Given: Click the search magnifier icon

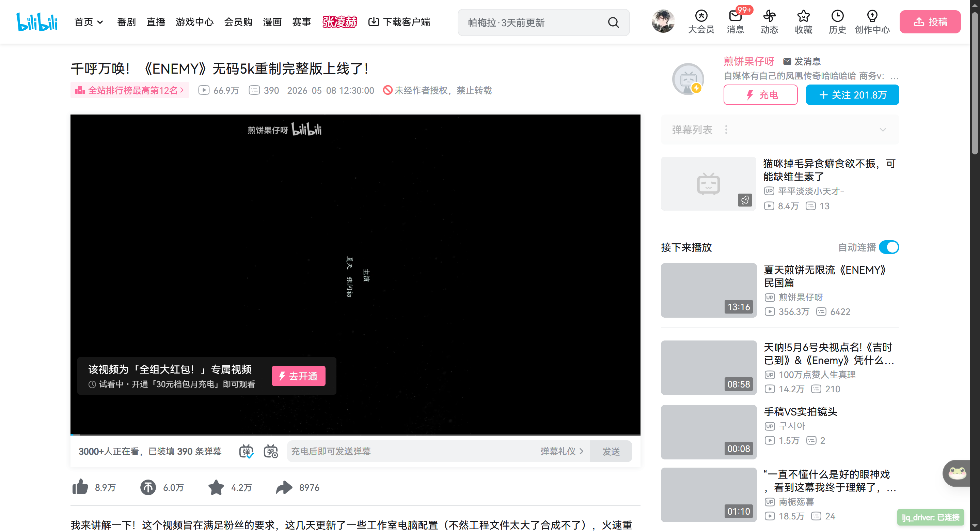Looking at the screenshot, I should [x=613, y=22].
